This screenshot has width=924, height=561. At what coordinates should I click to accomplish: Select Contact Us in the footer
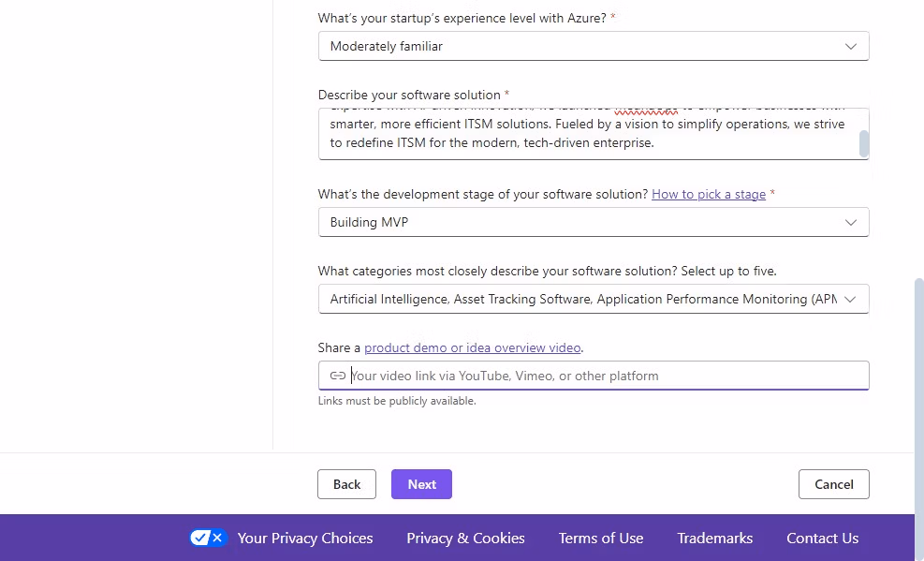822,538
